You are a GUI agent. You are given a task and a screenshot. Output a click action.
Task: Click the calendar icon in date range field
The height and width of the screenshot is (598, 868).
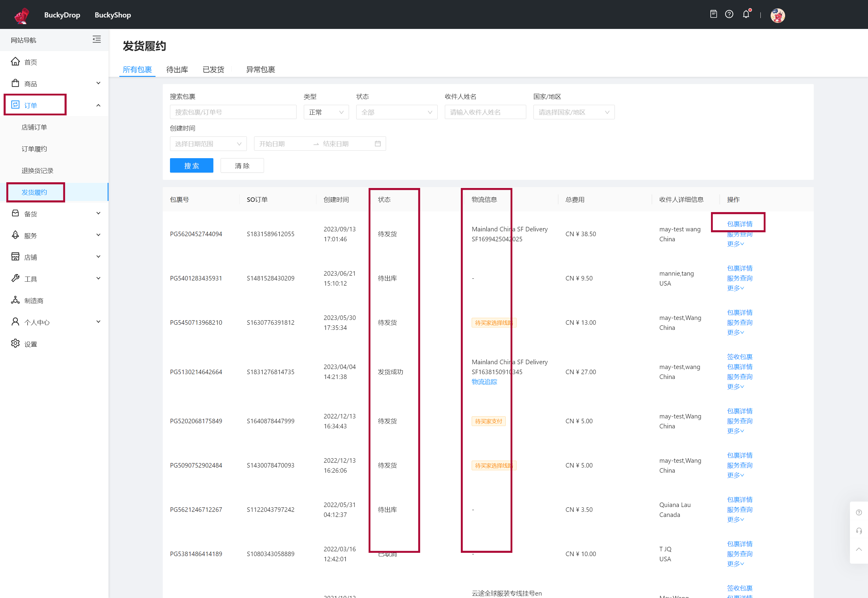[378, 143]
